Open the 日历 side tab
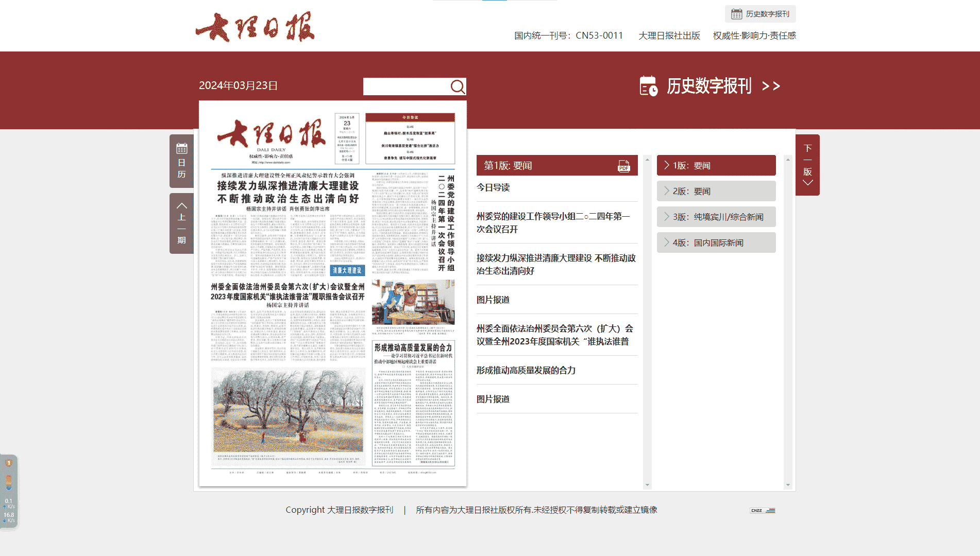Screen dimensions: 980x556 click(181, 161)
